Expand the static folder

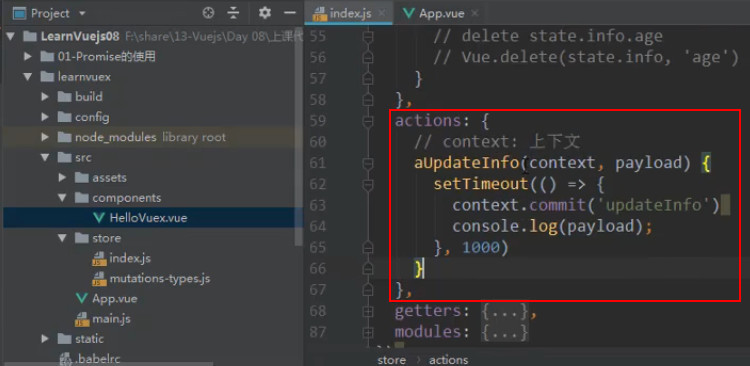45,339
